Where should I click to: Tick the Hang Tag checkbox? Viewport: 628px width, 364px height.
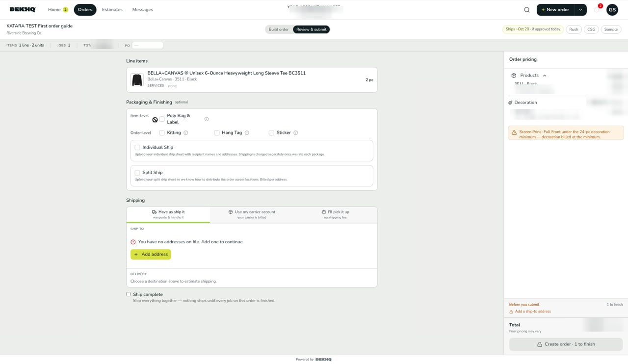click(217, 133)
